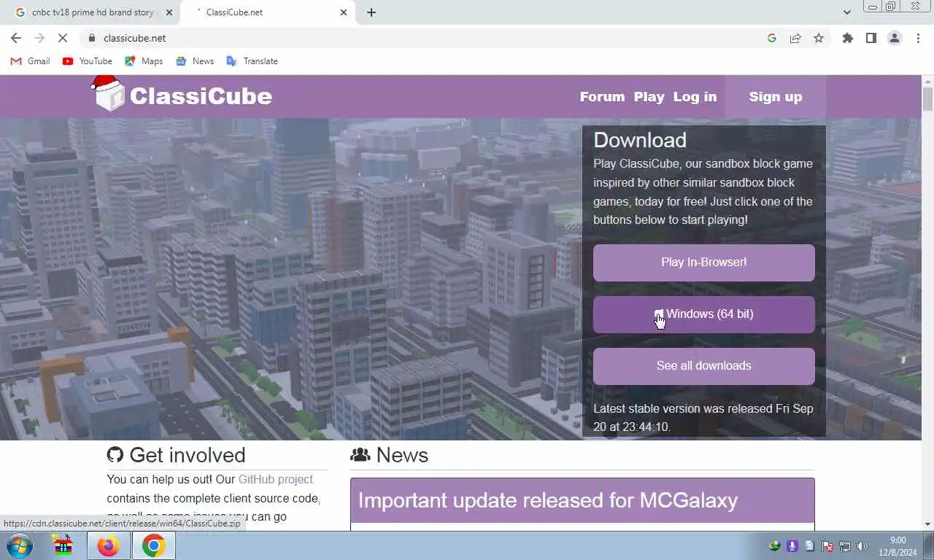Open the Extensions puzzle-piece menu
The image size is (934, 560).
pos(847,38)
